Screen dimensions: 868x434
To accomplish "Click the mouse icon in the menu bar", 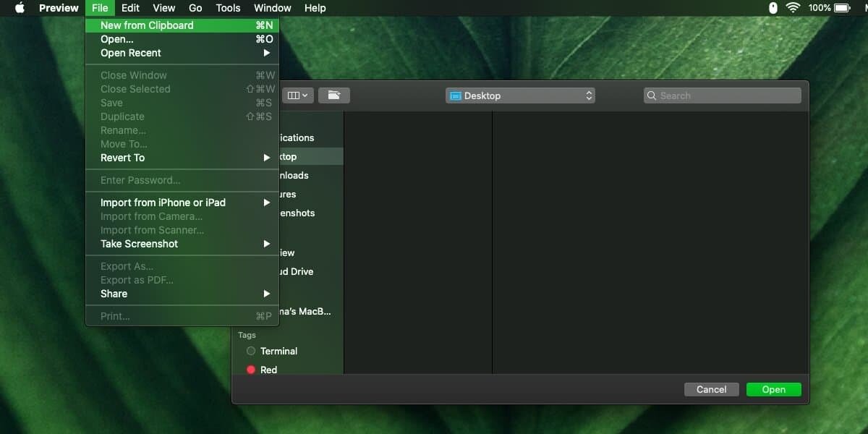I will [x=773, y=8].
